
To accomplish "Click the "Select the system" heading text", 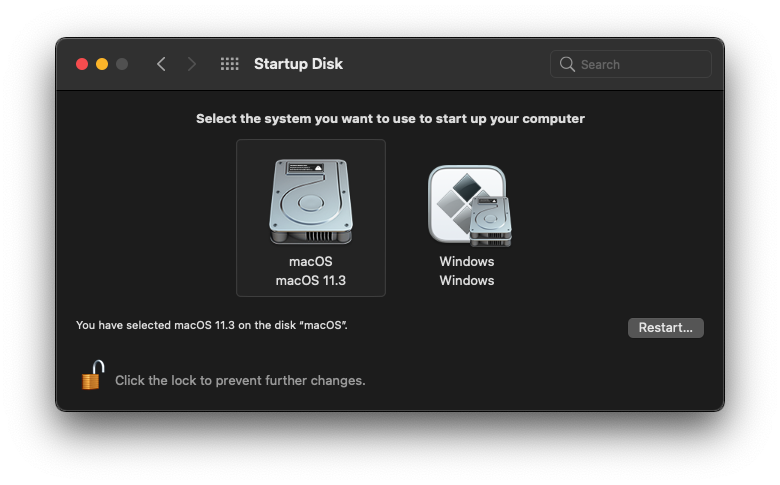I will point(390,118).
